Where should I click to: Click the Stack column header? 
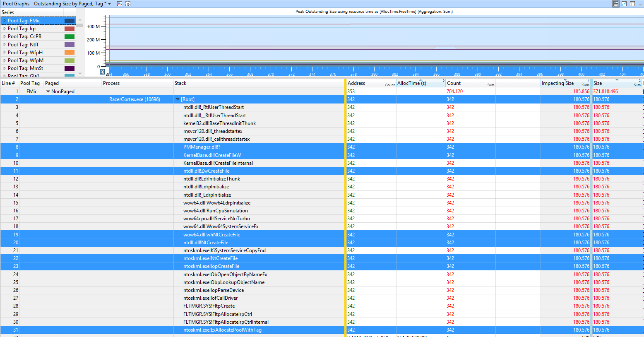pyautogui.click(x=259, y=83)
